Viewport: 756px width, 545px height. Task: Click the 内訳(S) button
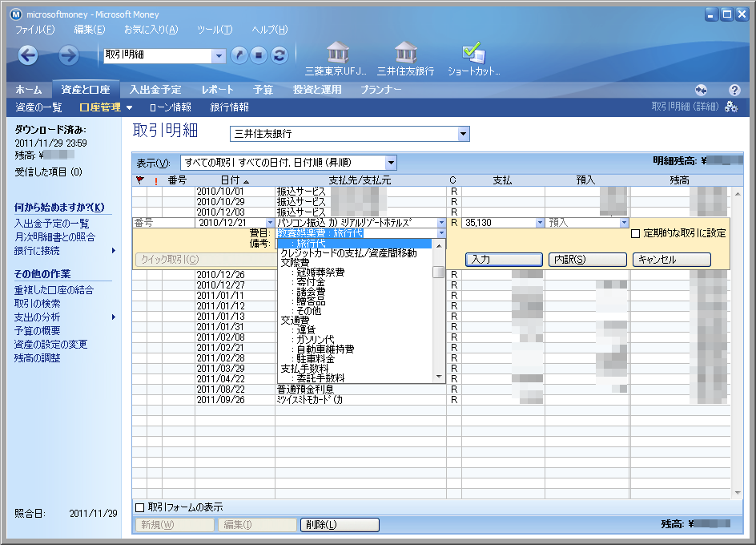tap(588, 260)
